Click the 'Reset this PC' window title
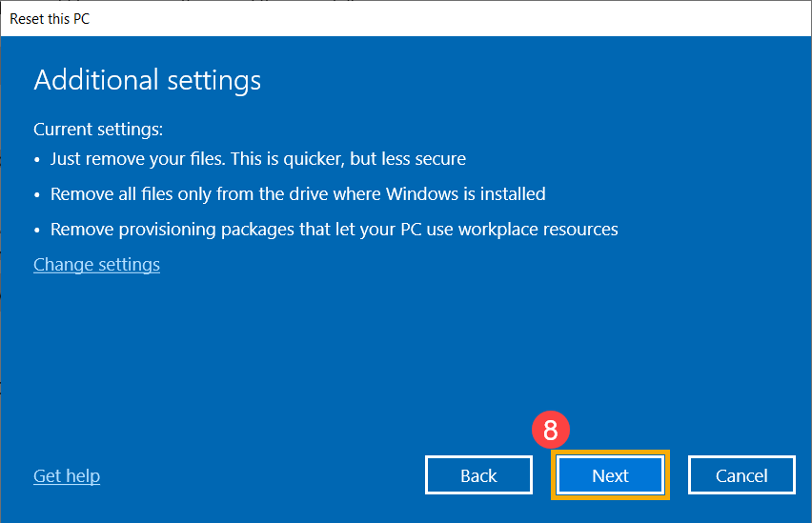The height and width of the screenshot is (523, 812). [50, 19]
